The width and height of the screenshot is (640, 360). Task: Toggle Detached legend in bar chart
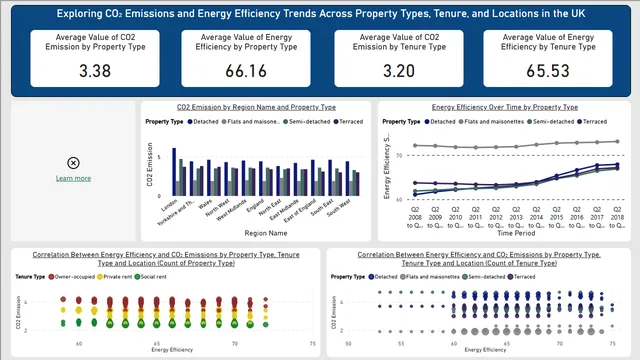(203, 122)
